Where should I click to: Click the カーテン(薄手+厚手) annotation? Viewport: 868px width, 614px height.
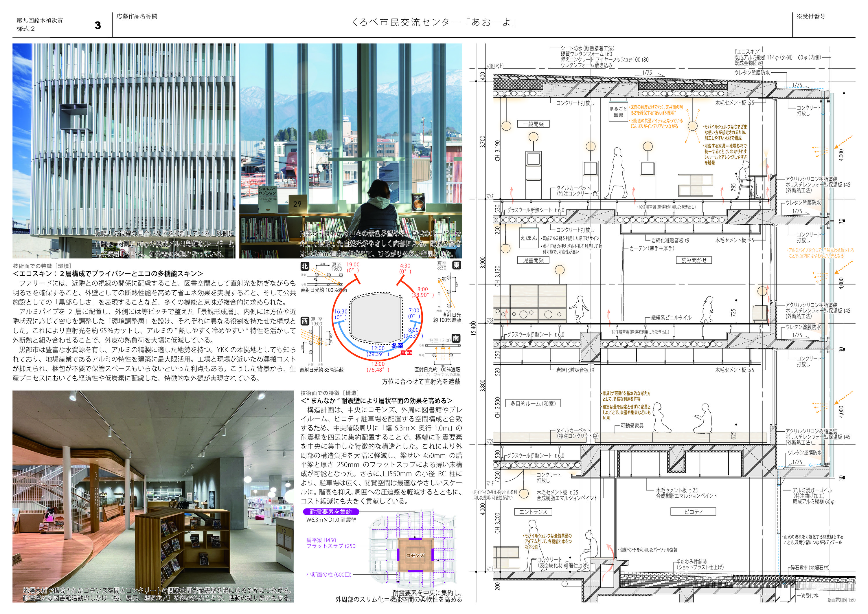tap(651, 248)
